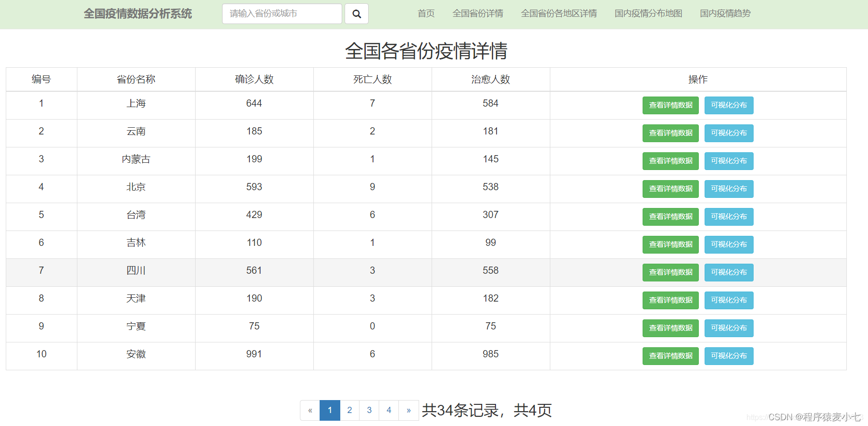Click confirmed count 199 for 内蒙古
Image resolution: width=868 pixels, height=426 pixels.
[254, 159]
